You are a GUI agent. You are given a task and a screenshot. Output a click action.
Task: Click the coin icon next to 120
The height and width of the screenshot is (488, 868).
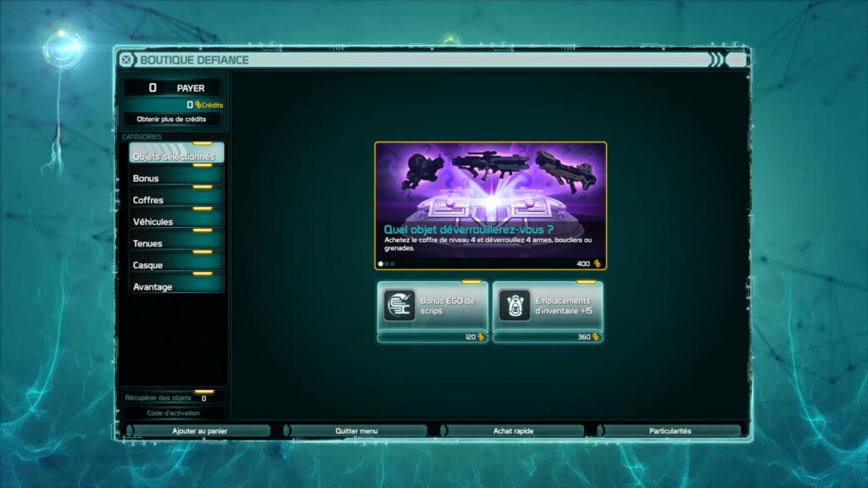(x=481, y=337)
